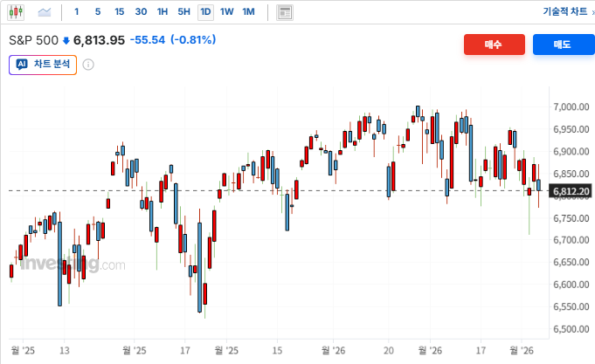Select the 1 minute interval
This screenshot has width=595, height=364.
click(77, 11)
